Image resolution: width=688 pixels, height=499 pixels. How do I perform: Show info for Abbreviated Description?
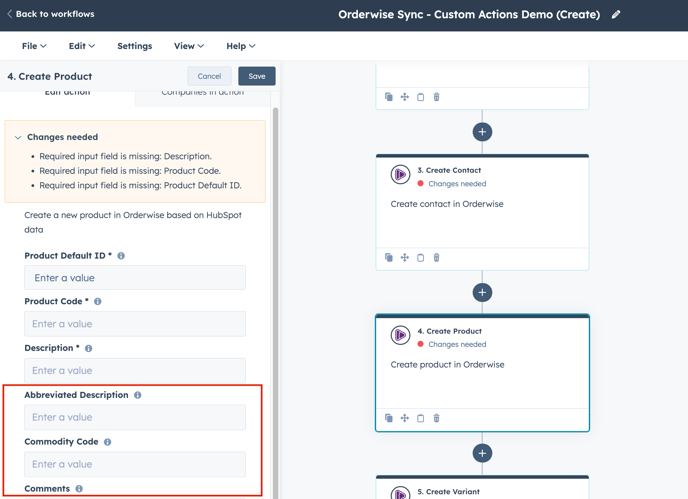pyautogui.click(x=138, y=395)
